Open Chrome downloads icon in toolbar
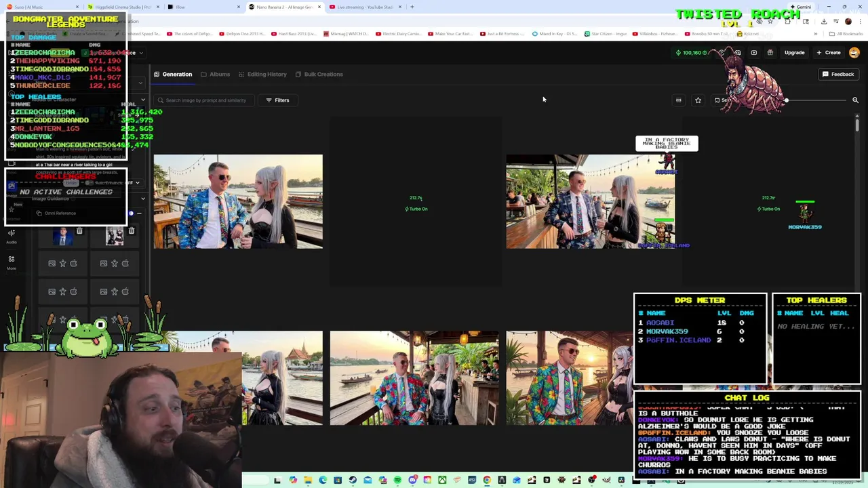The image size is (868, 488). [824, 21]
